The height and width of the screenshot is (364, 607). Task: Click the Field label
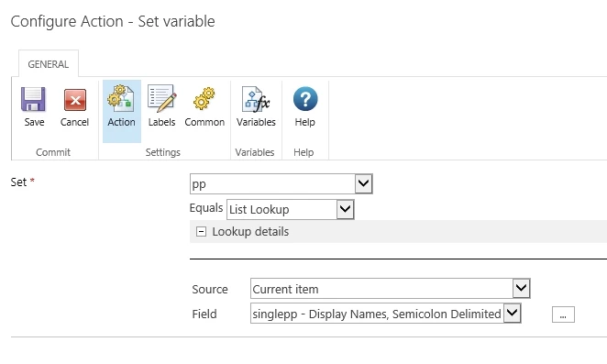(204, 314)
